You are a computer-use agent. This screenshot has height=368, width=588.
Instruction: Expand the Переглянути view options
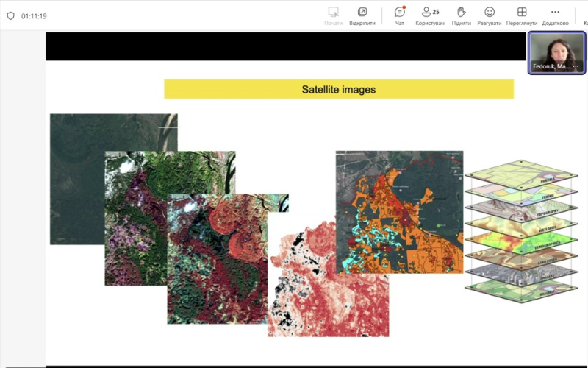522,15
